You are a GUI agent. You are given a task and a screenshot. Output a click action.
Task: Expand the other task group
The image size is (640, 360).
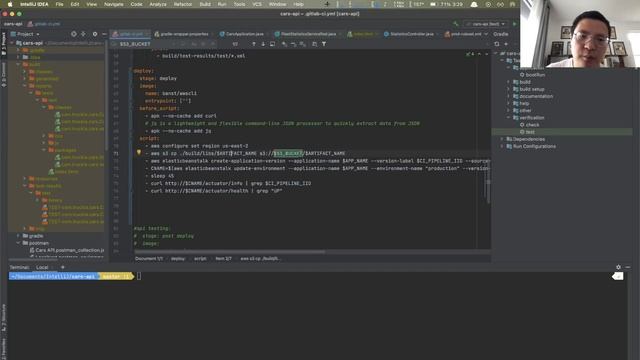point(509,110)
